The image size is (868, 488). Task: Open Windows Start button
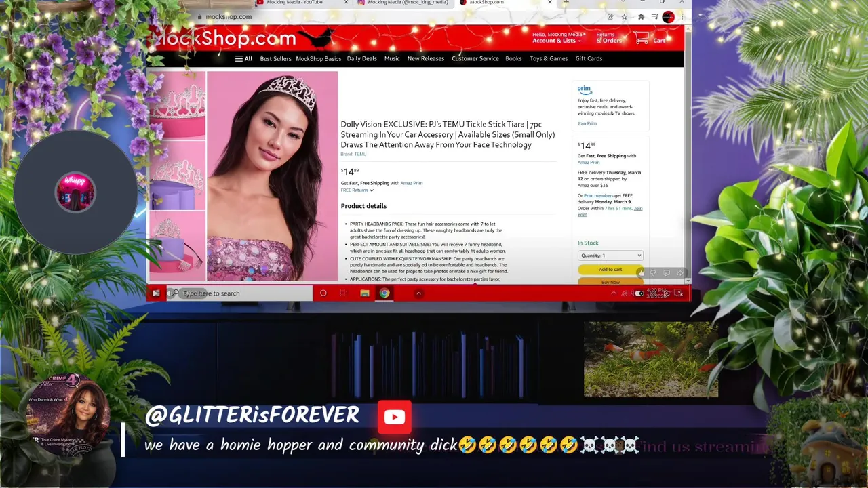pyautogui.click(x=156, y=293)
